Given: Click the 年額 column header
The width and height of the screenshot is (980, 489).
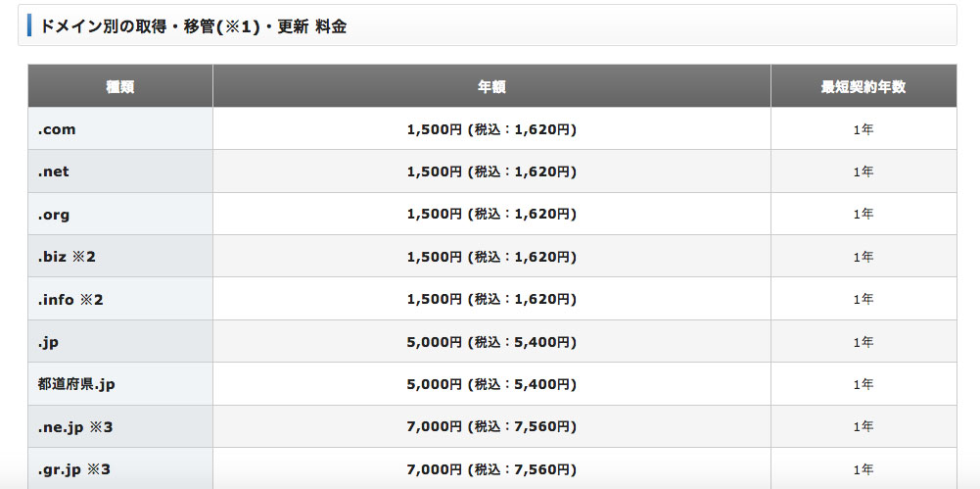Looking at the screenshot, I should pyautogui.click(x=491, y=86).
